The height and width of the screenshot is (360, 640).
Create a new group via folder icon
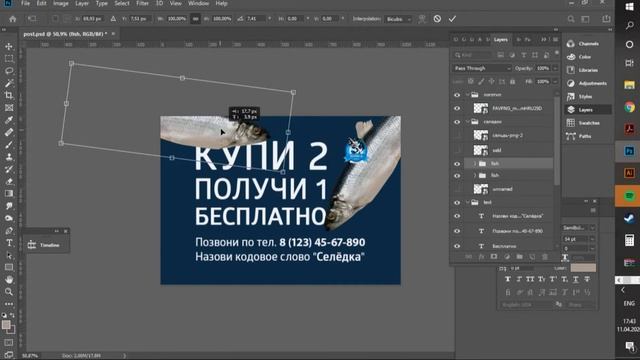[519, 257]
